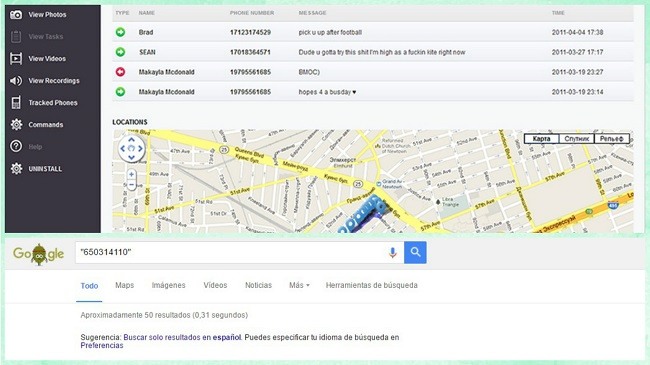650x365 pixels.
Task: Click the Help question mark icon
Action: coord(16,146)
